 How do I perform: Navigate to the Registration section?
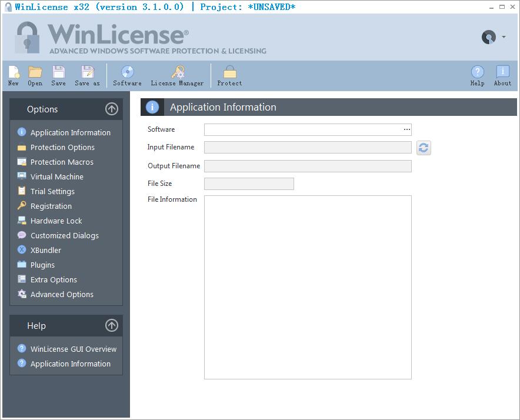(51, 206)
